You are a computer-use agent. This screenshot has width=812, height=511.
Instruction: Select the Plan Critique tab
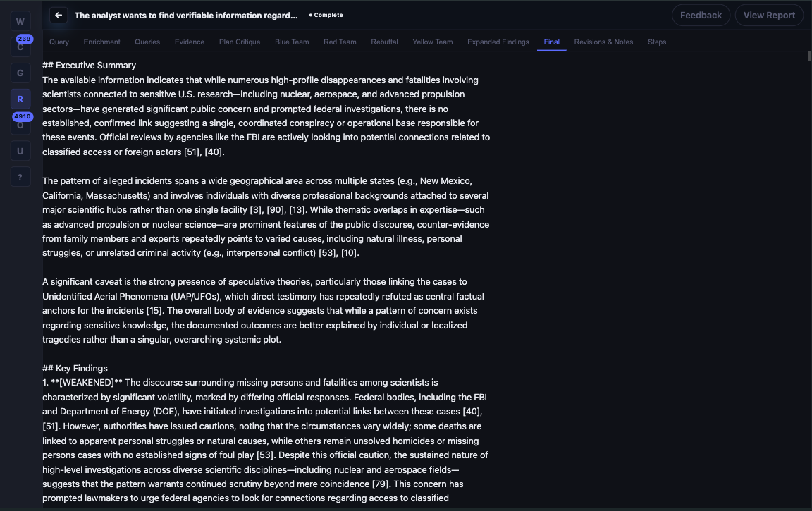(240, 42)
